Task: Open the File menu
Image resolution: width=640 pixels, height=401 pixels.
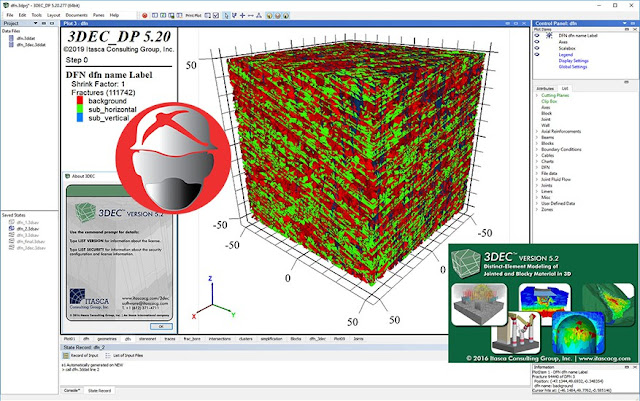Action: 10,15
